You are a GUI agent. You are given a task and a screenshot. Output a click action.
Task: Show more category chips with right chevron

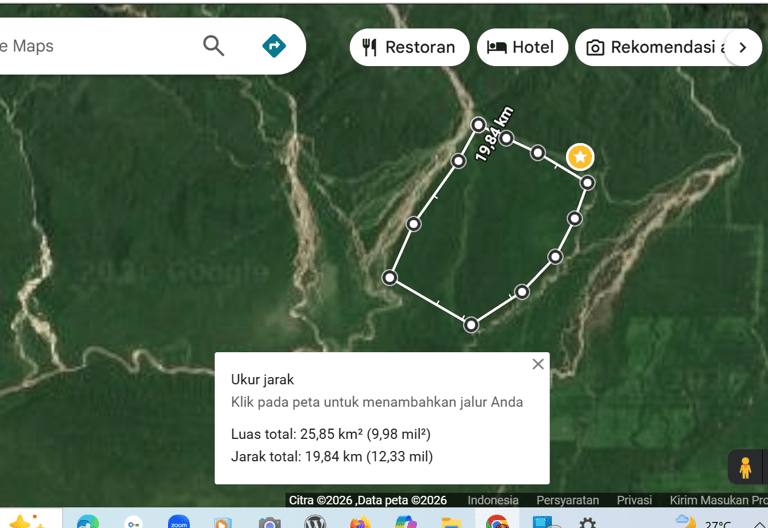tap(743, 47)
